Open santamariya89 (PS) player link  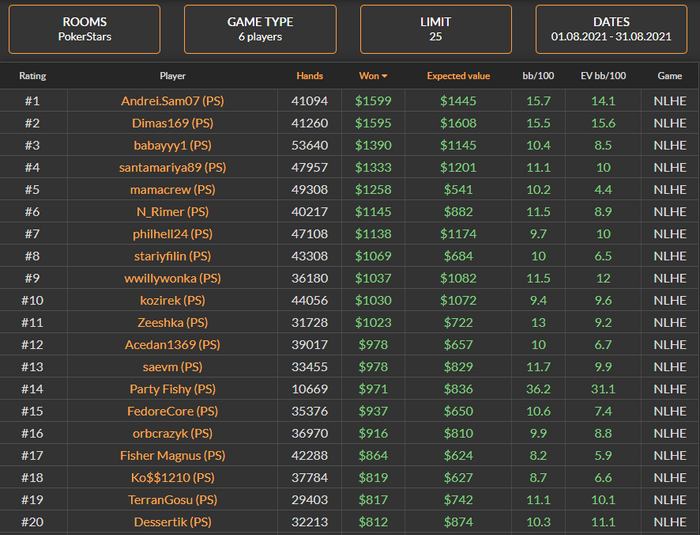click(172, 167)
